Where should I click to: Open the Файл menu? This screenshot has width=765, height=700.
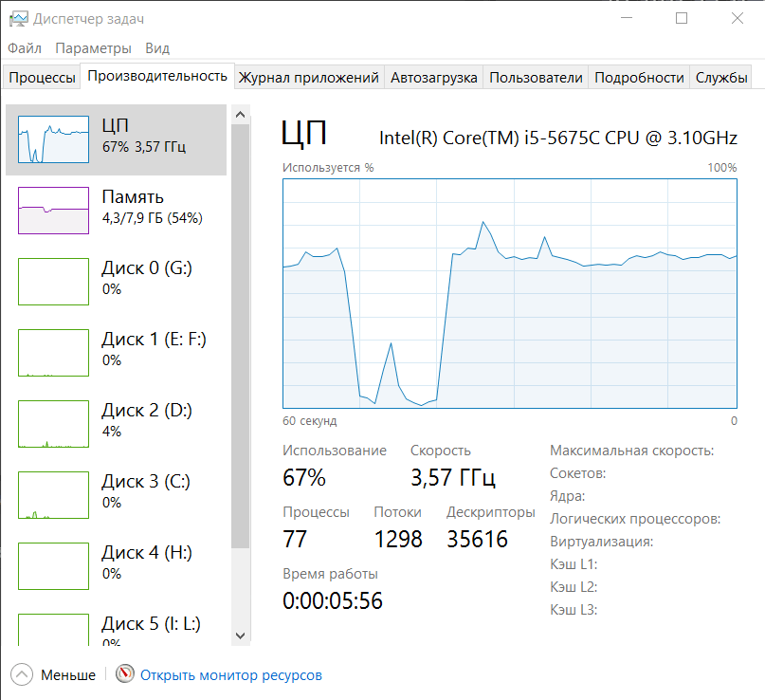coord(25,48)
